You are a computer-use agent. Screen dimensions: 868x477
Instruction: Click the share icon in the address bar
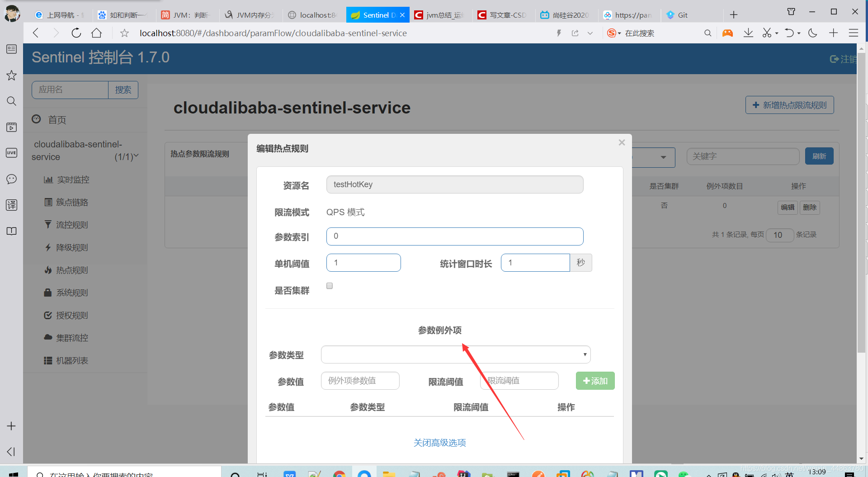[x=575, y=33]
